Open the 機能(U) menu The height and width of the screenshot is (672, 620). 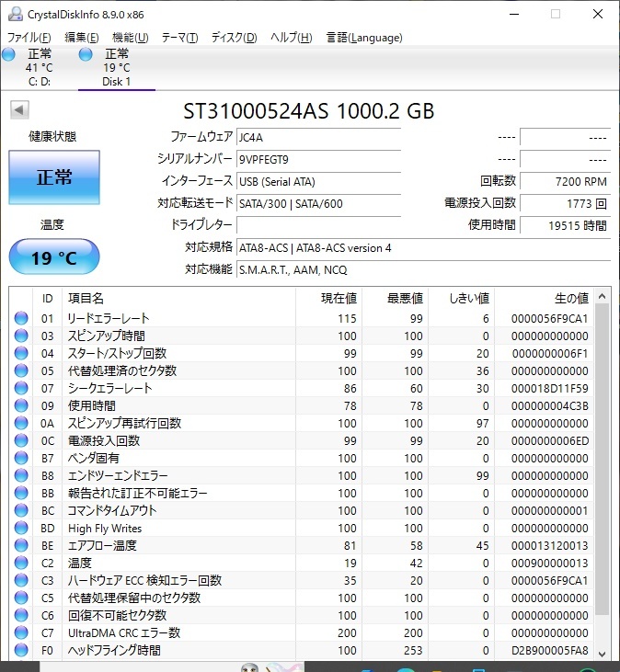point(130,38)
